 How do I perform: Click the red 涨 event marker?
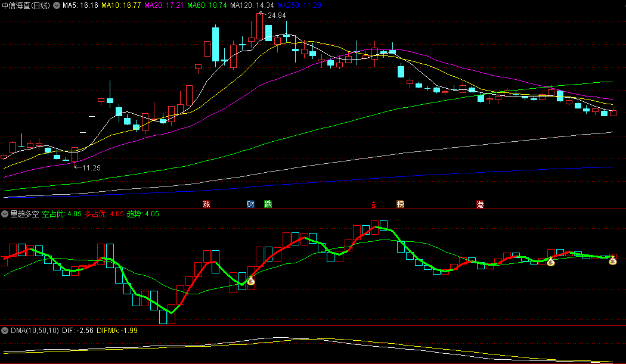[206, 204]
